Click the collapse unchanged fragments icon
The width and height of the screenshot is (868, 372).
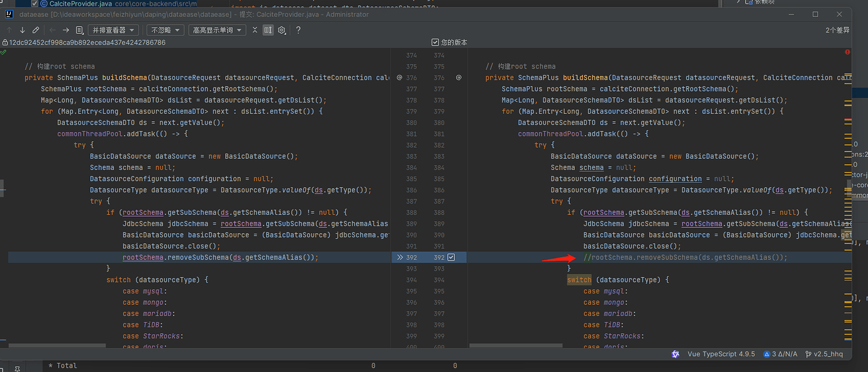pyautogui.click(x=255, y=30)
